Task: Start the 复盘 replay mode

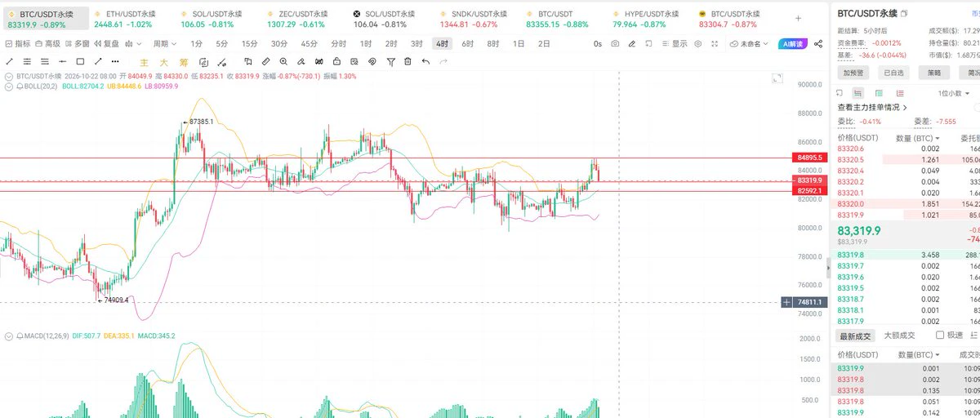Action: tap(106, 44)
